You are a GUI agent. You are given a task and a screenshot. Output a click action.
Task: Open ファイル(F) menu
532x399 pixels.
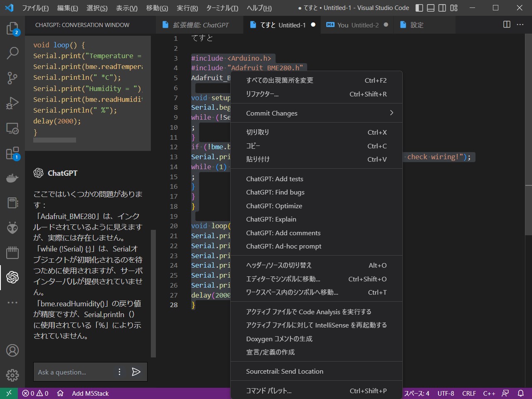click(x=35, y=8)
